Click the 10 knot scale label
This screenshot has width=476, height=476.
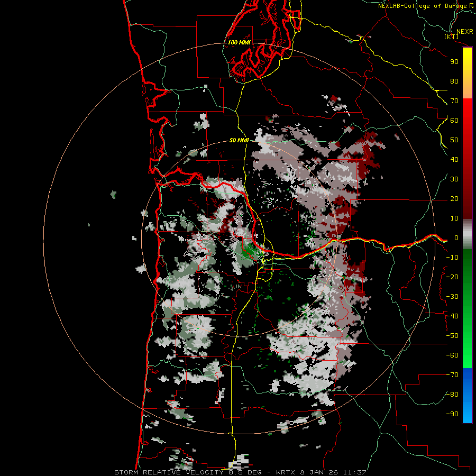click(x=454, y=218)
